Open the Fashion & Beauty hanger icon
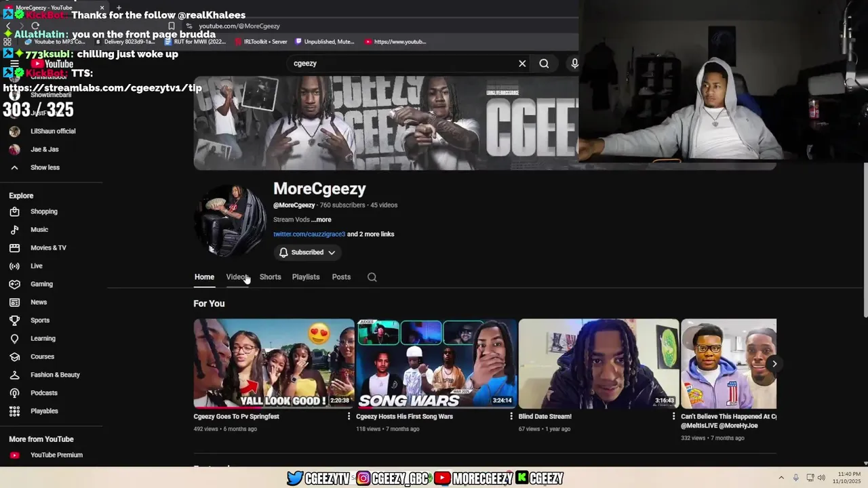Image resolution: width=868 pixels, height=488 pixels. tap(15, 375)
